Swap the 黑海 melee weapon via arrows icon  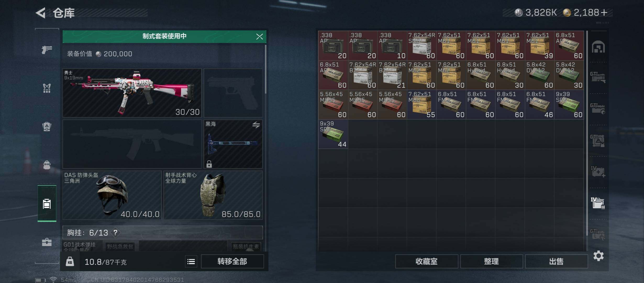(256, 125)
